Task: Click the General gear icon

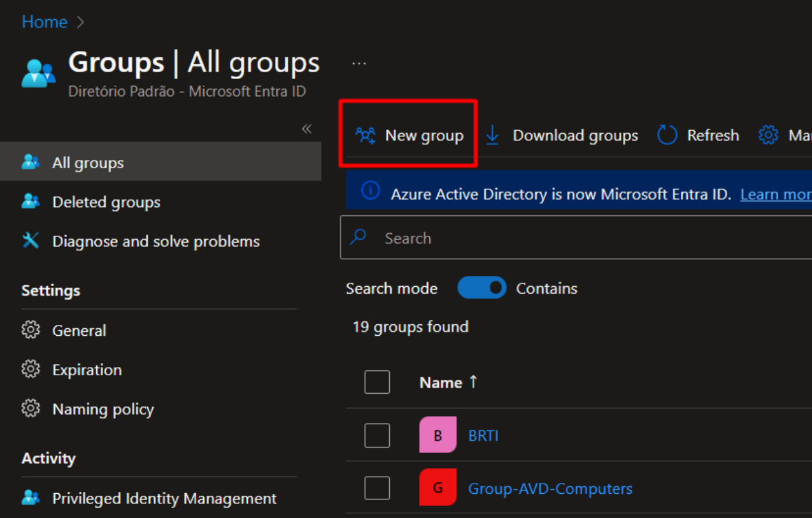Action: tap(30, 330)
